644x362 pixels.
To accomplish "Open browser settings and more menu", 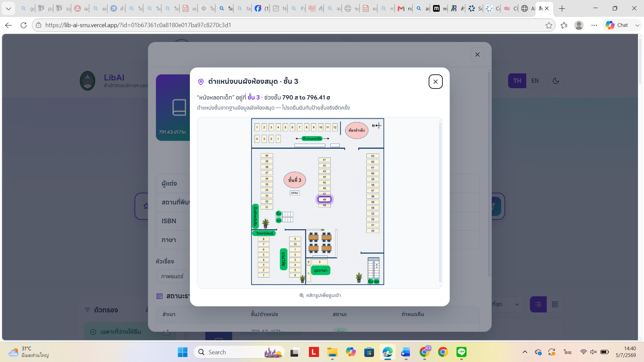I will click(594, 25).
